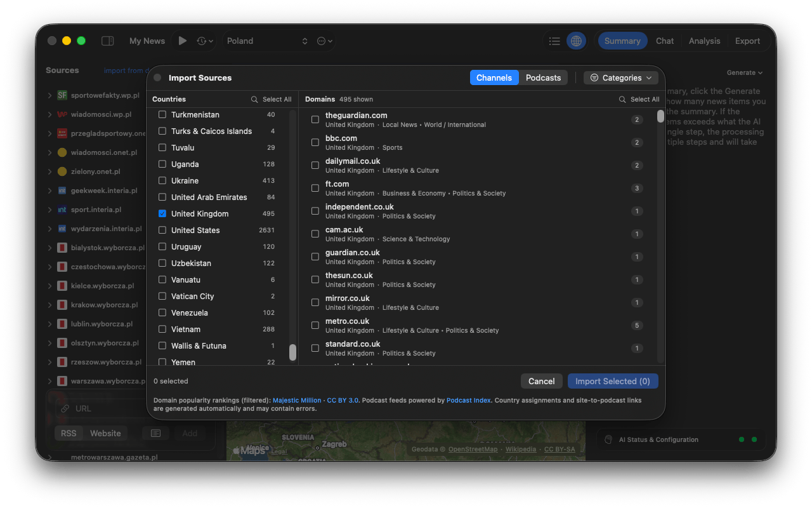Click the sport.interia.pl source icon

click(x=62, y=210)
